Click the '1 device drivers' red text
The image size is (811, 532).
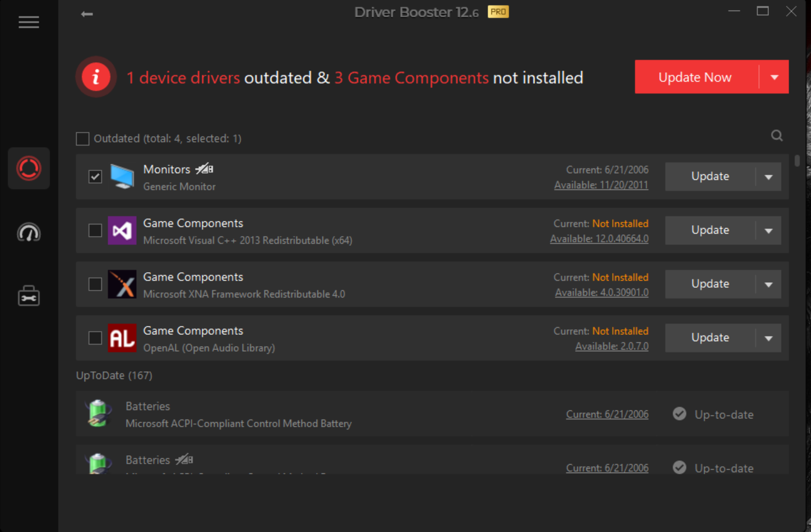(x=183, y=77)
